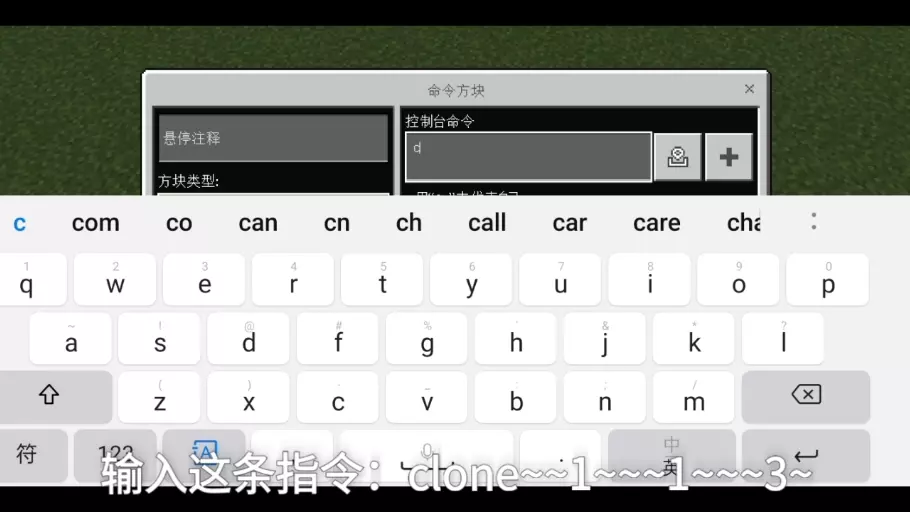910x512 pixels.
Task: Open the block type dropdown
Action: pos(273,194)
